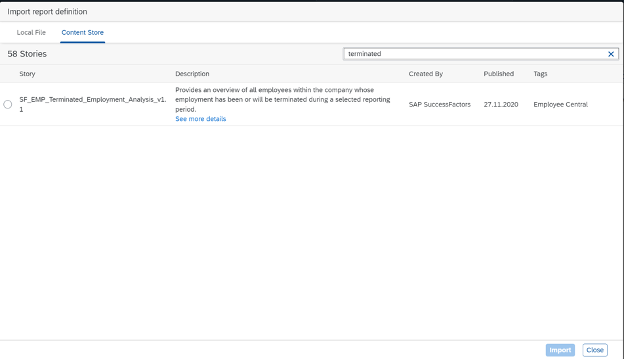
Task: Click the Published column header
Action: 499,74
